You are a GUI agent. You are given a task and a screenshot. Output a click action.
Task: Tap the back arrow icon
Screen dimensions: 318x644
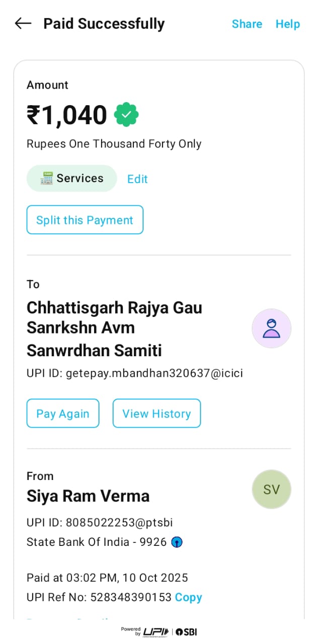pos(23,24)
